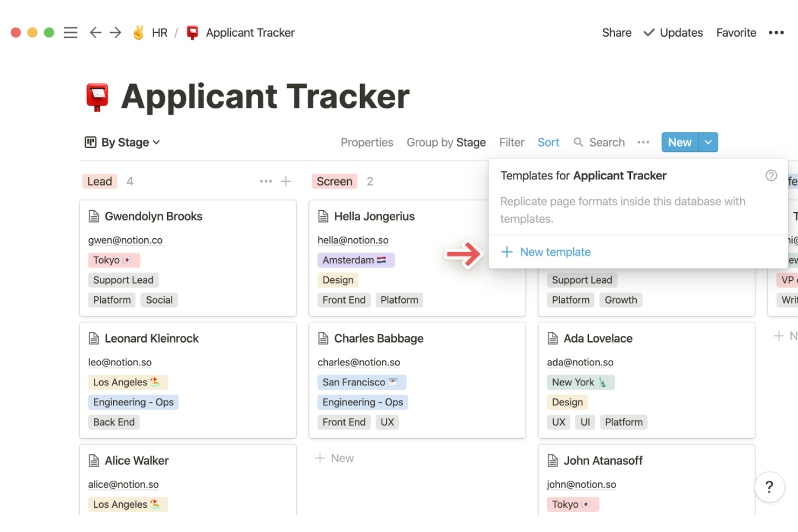798x532 pixels.
Task: Open extra view options ellipsis beside Search
Action: tap(643, 142)
